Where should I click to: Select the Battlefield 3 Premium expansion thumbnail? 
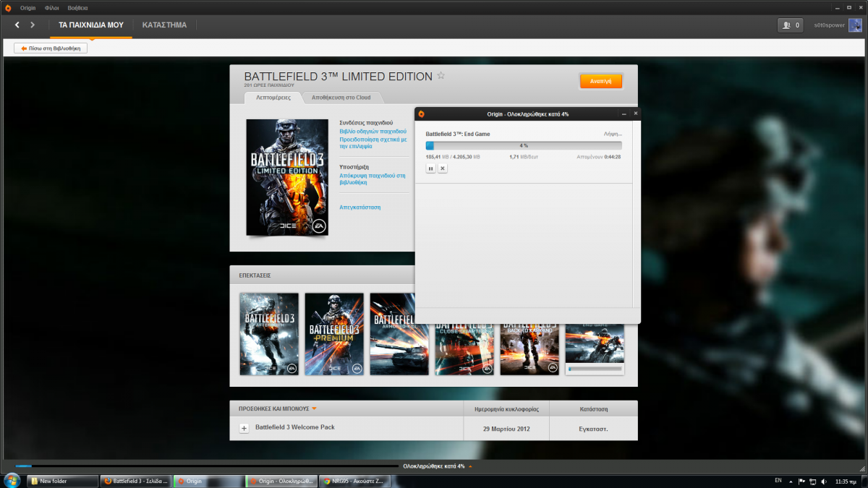(334, 334)
